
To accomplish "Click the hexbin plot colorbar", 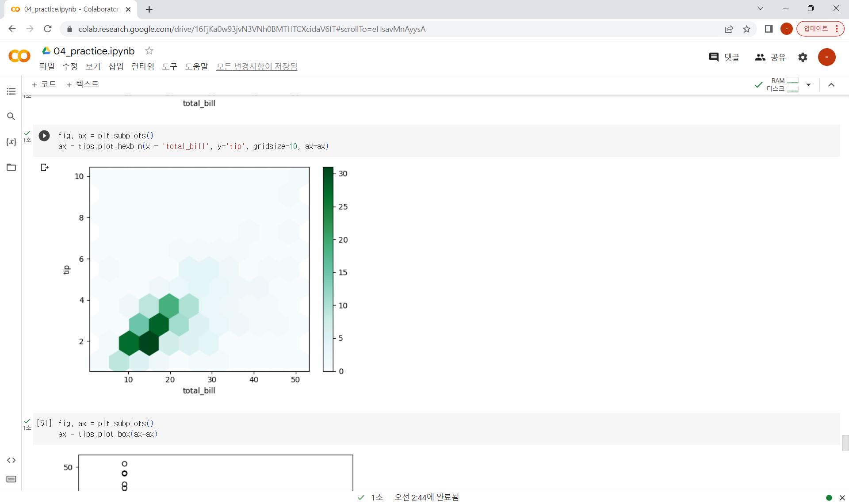I will point(328,269).
